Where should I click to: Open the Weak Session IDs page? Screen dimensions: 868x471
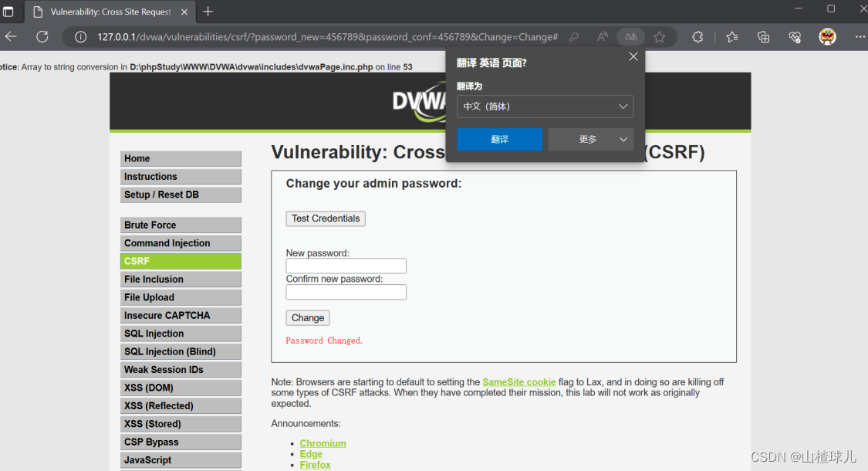click(181, 370)
